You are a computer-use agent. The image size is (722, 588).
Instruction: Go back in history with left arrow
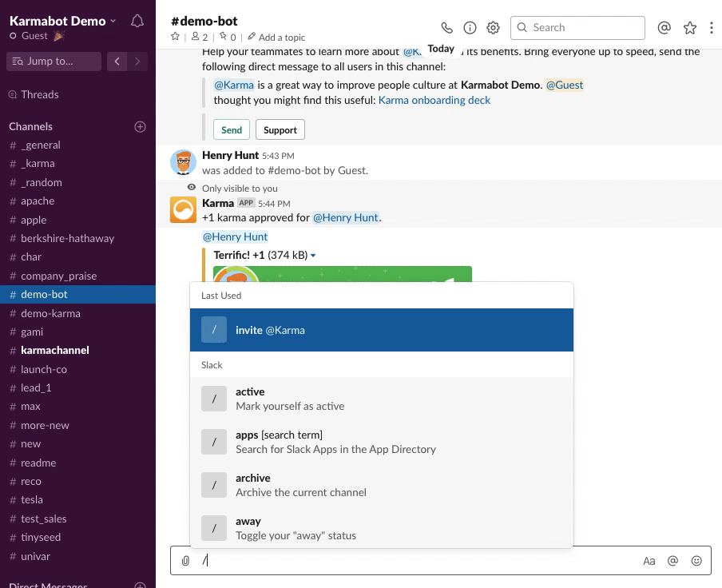pyautogui.click(x=117, y=62)
